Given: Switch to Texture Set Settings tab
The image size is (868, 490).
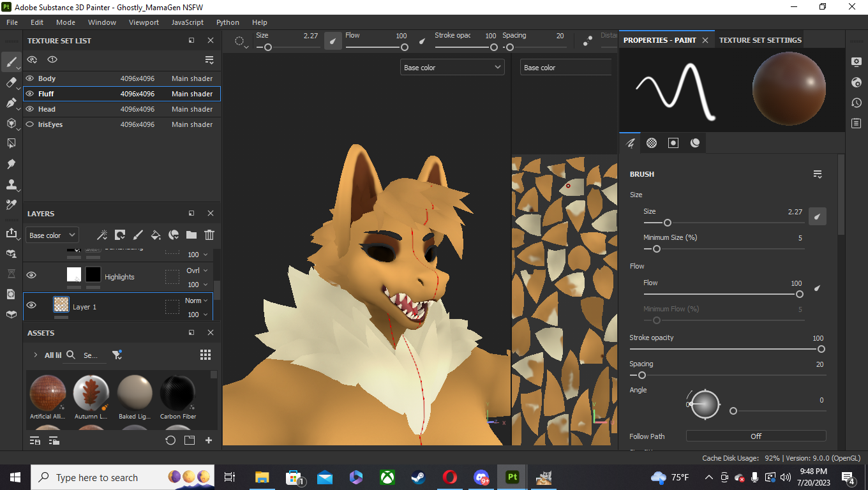Looking at the screenshot, I should tap(759, 40).
